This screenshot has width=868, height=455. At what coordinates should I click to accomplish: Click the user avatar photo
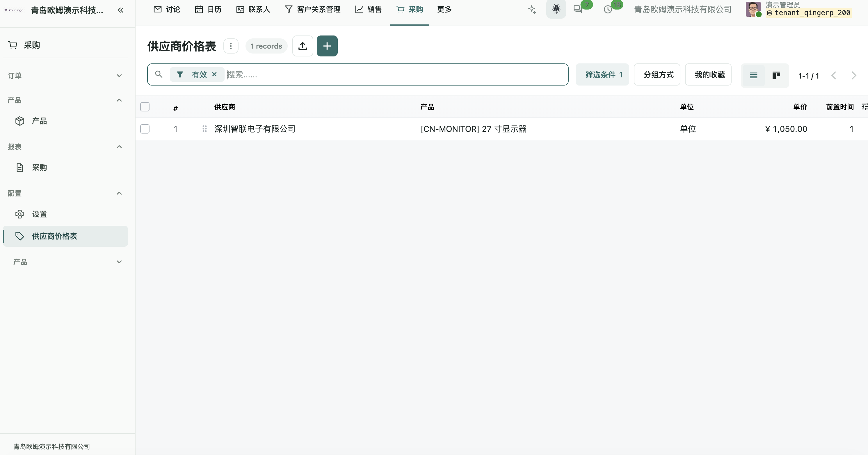753,9
